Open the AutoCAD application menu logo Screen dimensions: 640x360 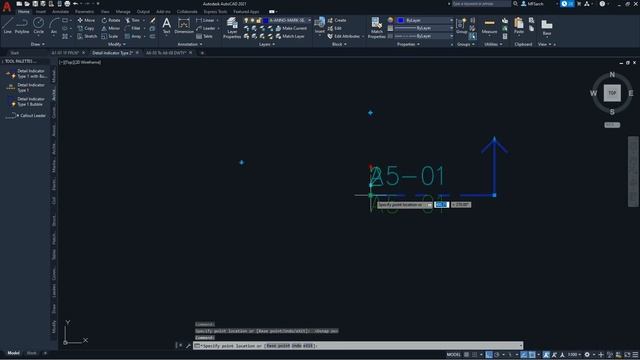point(7,6)
